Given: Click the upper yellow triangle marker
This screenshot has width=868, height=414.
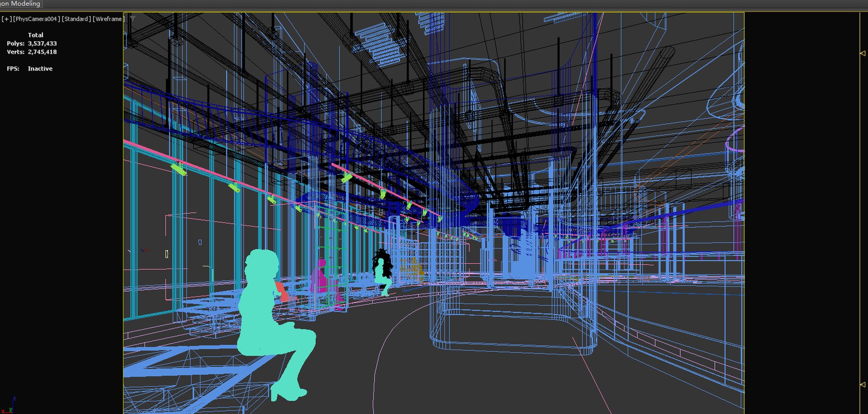Looking at the screenshot, I should [862, 53].
